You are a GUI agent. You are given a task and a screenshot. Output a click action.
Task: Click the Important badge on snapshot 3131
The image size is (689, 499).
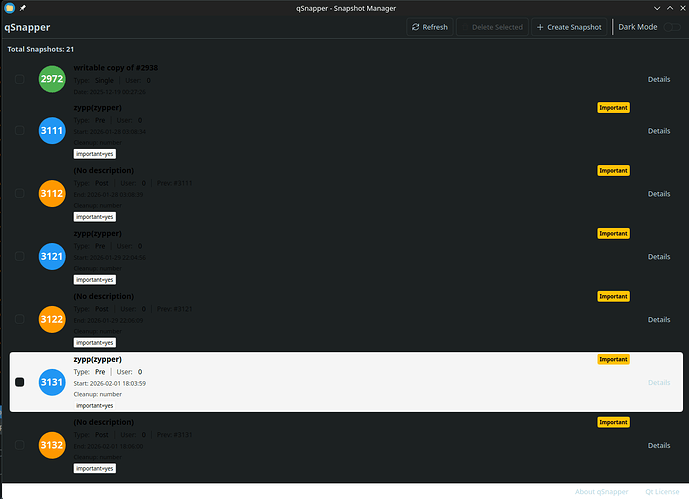(613, 359)
